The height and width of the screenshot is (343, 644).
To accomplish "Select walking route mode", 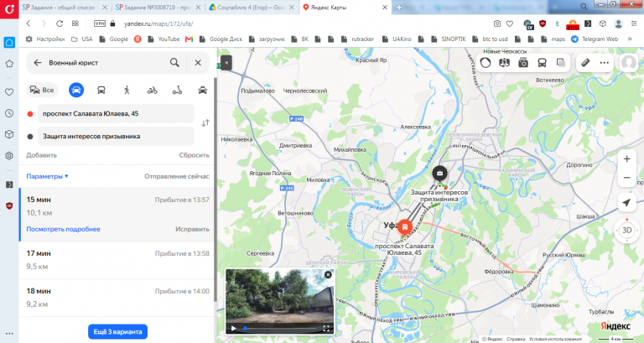I will (x=127, y=90).
